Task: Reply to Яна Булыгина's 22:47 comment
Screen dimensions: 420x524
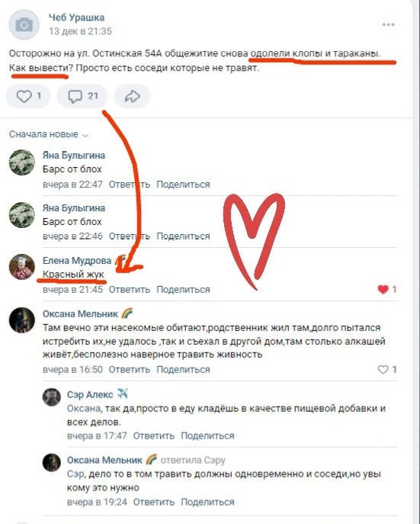Action: (x=130, y=185)
